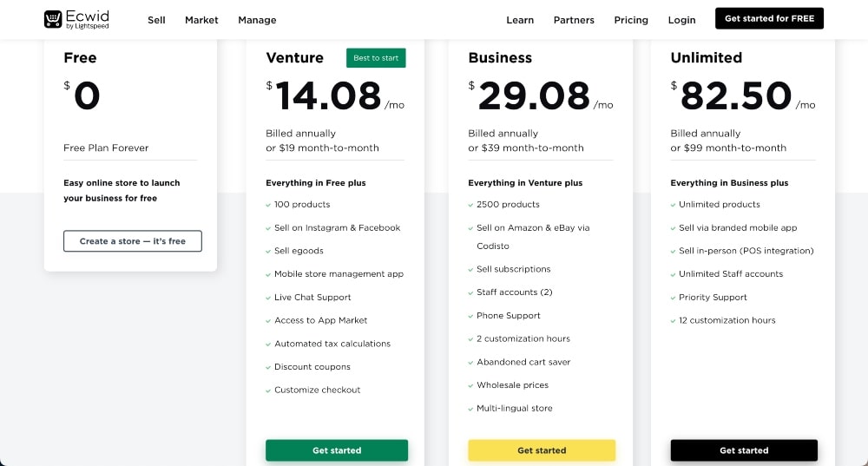Screen dimensions: 868x466
Task: Expand the Manage navigation menu
Action: 257,20
